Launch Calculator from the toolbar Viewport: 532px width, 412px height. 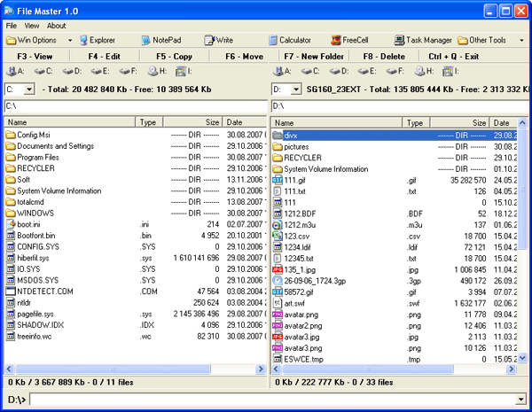tap(288, 40)
